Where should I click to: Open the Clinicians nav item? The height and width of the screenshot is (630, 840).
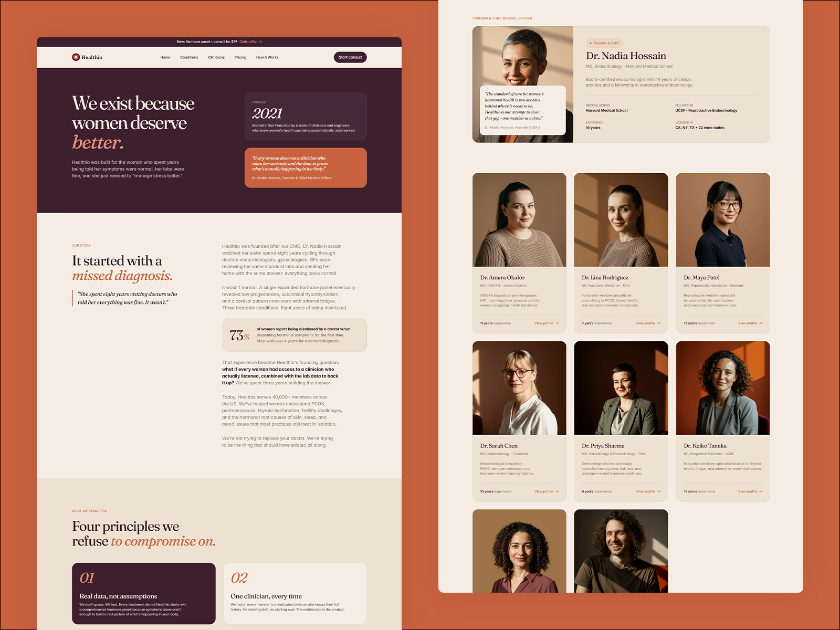tap(216, 57)
